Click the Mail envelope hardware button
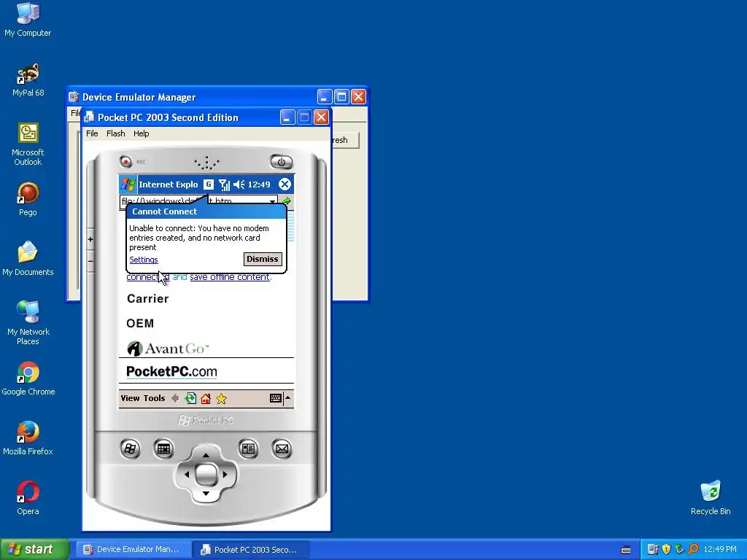Image resolution: width=747 pixels, height=560 pixels. [x=282, y=448]
